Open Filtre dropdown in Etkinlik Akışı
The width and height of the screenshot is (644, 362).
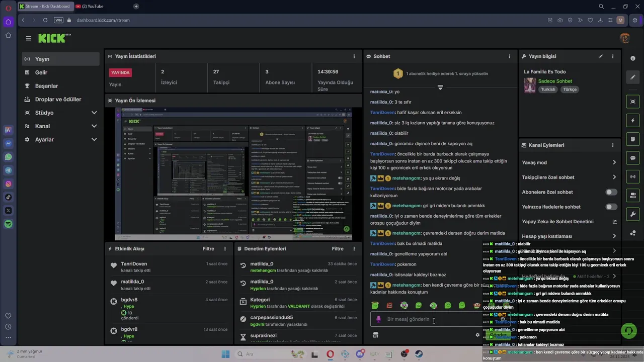click(x=208, y=248)
